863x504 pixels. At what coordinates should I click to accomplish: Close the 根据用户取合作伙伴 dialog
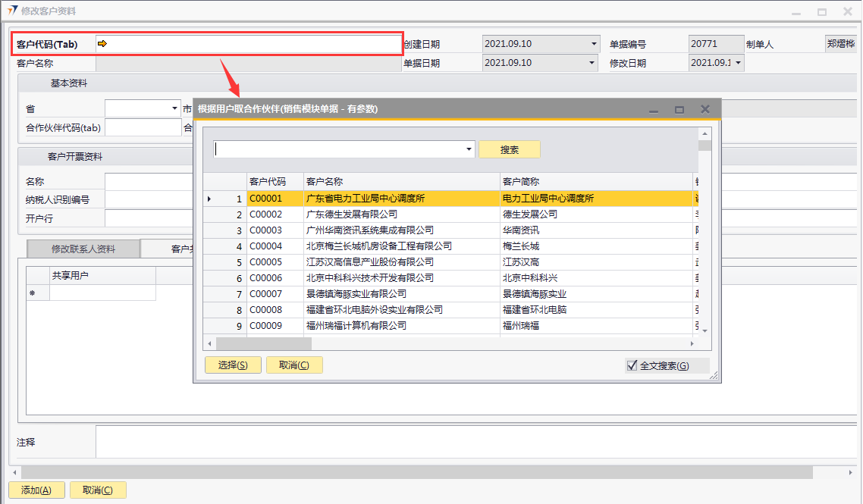tap(705, 109)
